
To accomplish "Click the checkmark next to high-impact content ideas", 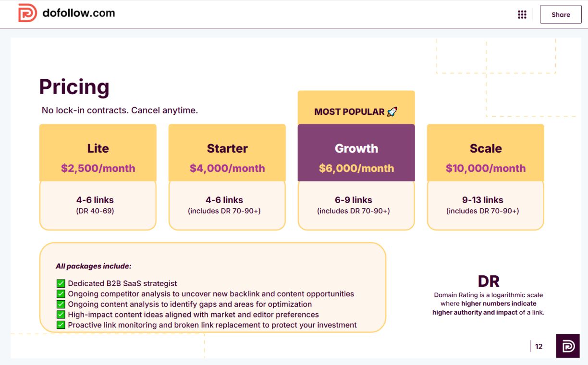I will click(x=61, y=314).
